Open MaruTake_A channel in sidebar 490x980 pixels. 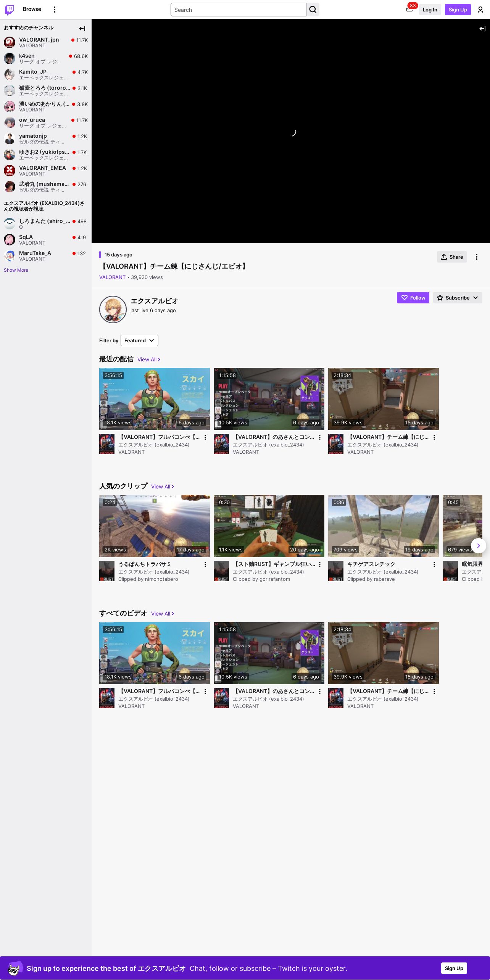(46, 256)
